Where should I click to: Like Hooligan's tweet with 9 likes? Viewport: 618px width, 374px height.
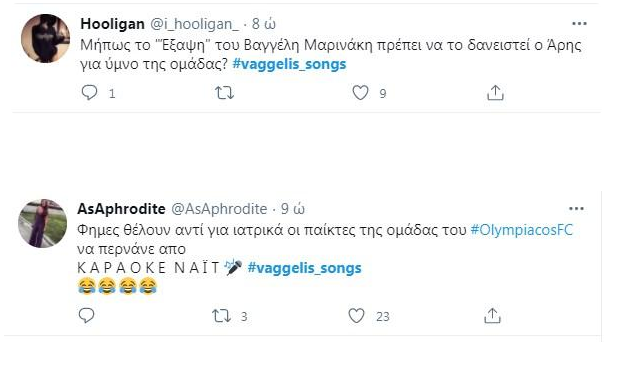tap(360, 93)
